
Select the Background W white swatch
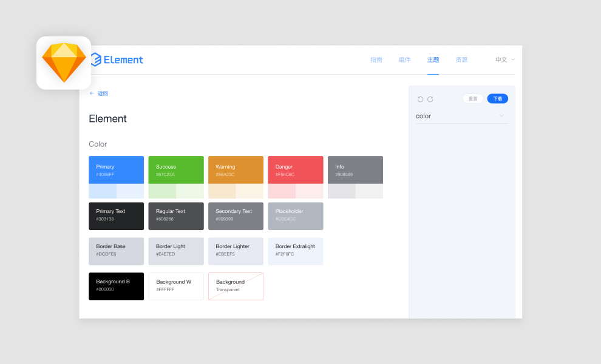(x=176, y=286)
